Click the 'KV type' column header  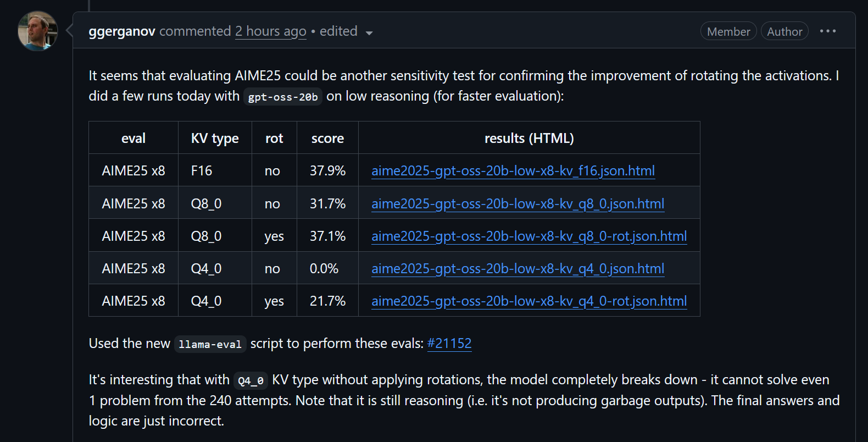[x=215, y=139]
